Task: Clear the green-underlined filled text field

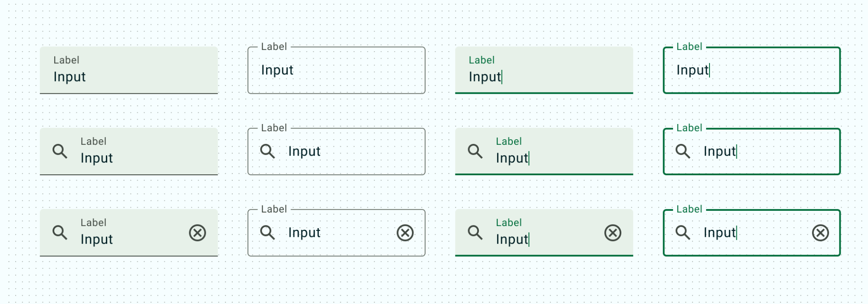Action: [x=613, y=233]
